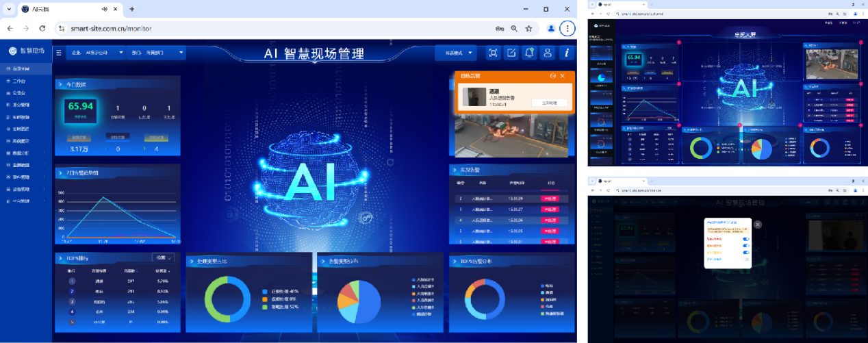Open the edit layout icon in header

pos(511,53)
